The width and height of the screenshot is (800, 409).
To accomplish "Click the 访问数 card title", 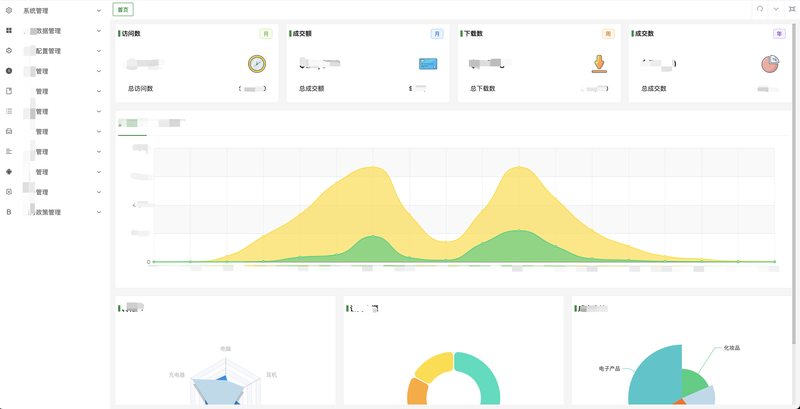I will coord(131,34).
